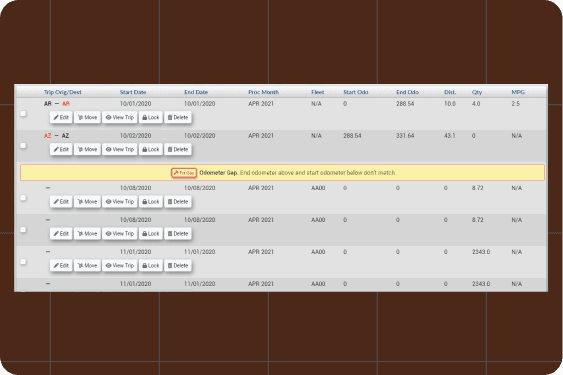Lock the 11/01/2020 trip

[x=151, y=266]
